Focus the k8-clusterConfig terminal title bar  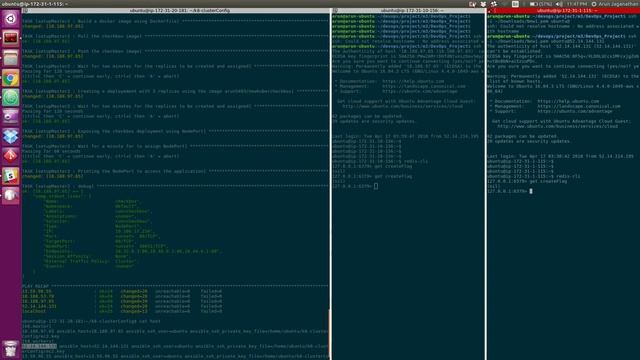(176, 11)
